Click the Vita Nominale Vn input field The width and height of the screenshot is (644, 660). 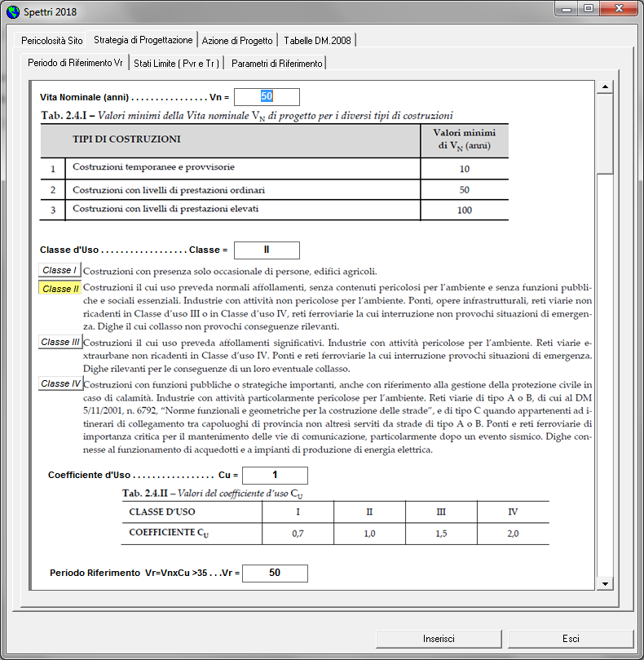pos(267,97)
